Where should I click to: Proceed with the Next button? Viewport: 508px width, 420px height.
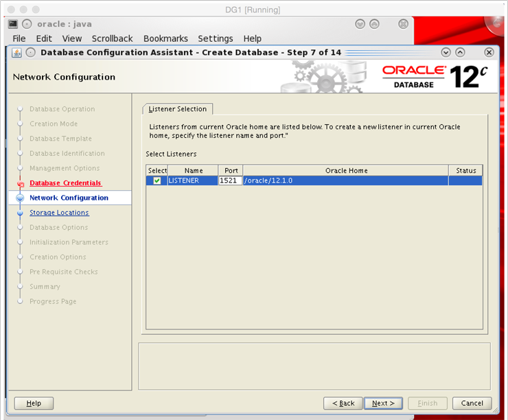click(383, 403)
